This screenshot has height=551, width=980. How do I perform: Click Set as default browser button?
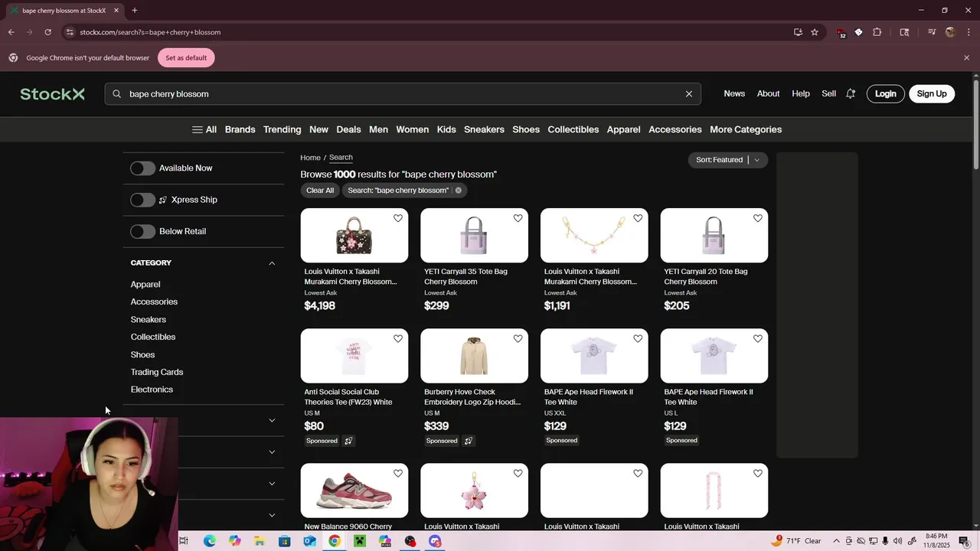coord(186,58)
